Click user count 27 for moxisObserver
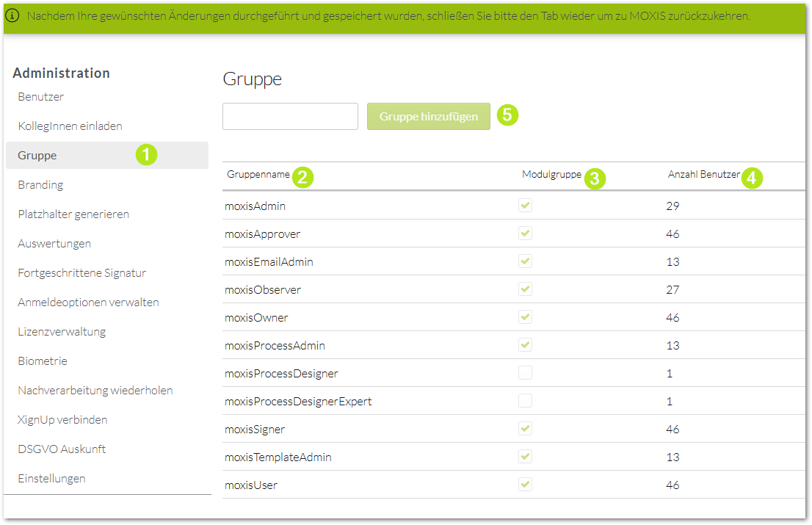The height and width of the screenshot is (525, 812). point(673,290)
